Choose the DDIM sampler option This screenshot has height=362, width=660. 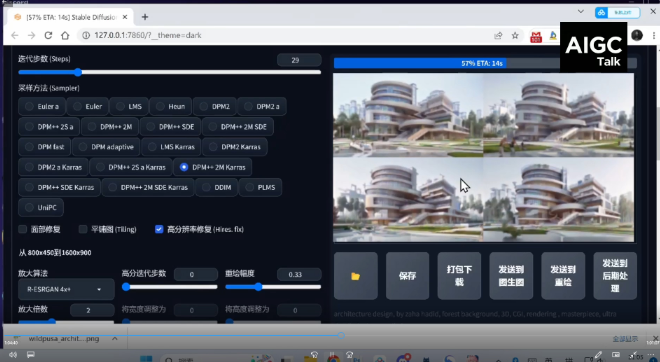point(217,187)
